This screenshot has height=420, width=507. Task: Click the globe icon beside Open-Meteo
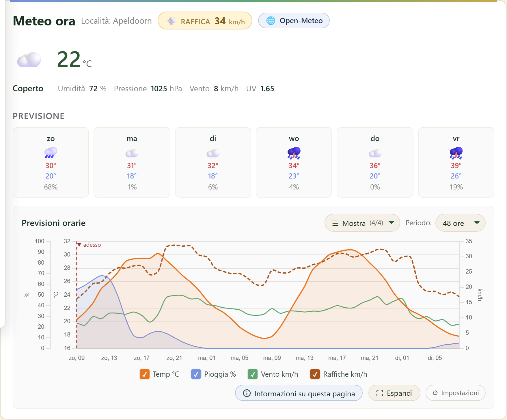tap(271, 21)
